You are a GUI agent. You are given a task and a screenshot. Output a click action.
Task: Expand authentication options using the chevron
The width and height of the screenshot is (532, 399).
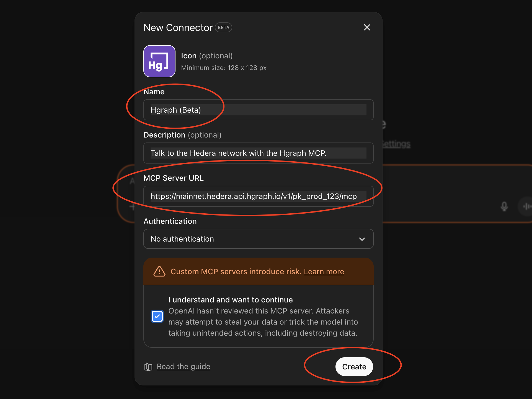362,239
